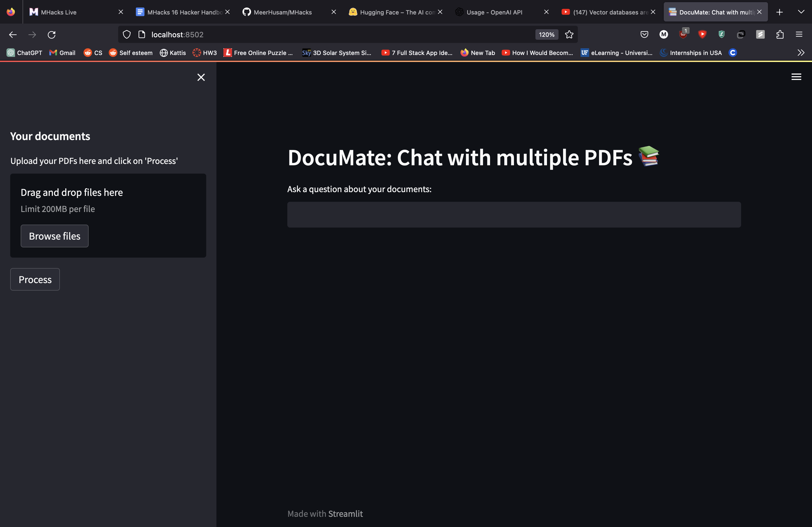
Task: Open the ChatGPT bookmark
Action: tap(24, 53)
